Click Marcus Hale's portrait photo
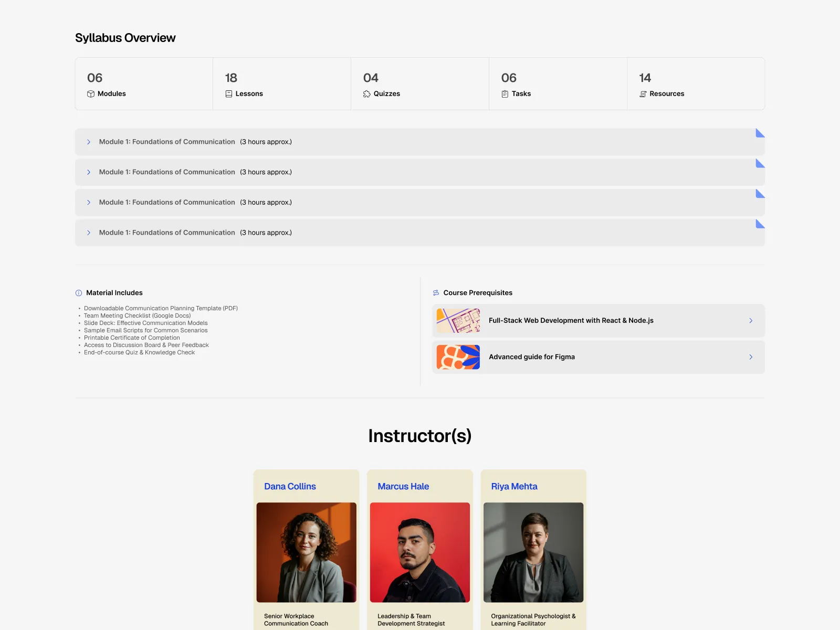Image resolution: width=840 pixels, height=630 pixels. (x=419, y=552)
